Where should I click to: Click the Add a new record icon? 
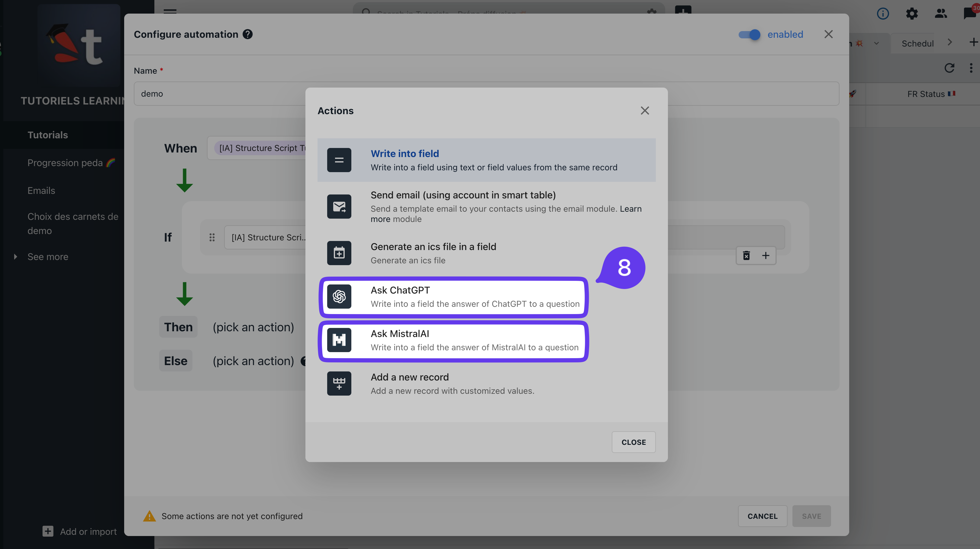339,383
